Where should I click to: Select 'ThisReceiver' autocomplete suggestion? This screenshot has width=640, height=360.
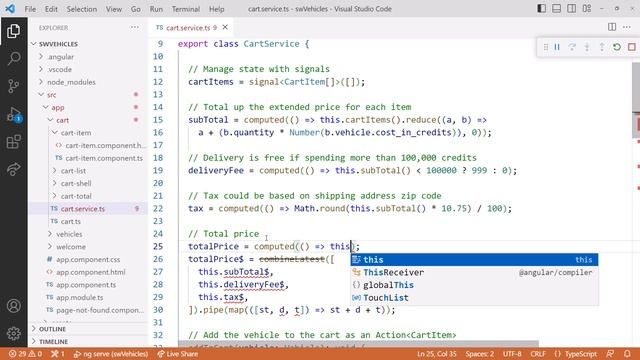474,272
